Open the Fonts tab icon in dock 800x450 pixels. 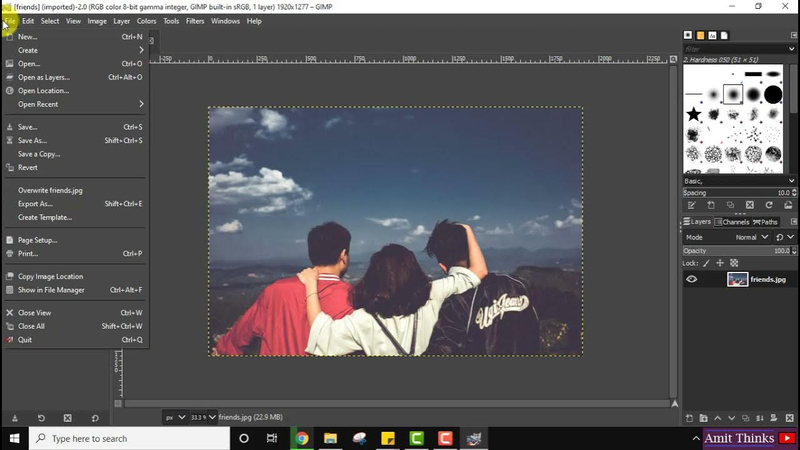pos(712,35)
